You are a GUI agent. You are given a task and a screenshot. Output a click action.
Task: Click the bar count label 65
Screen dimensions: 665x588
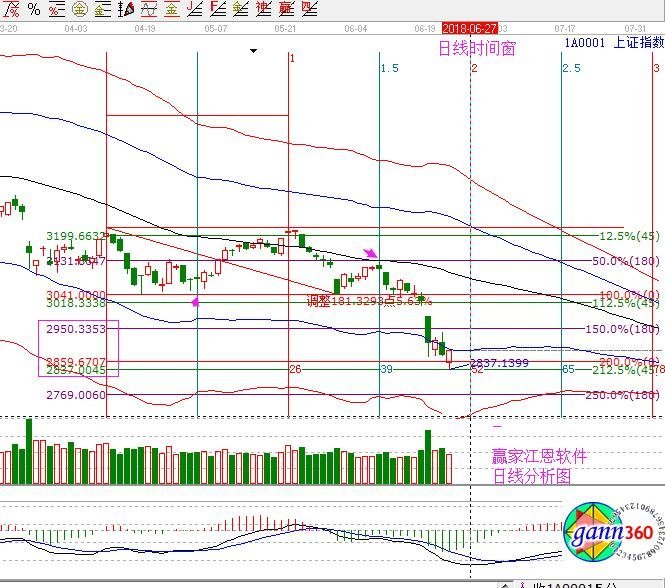click(x=568, y=369)
